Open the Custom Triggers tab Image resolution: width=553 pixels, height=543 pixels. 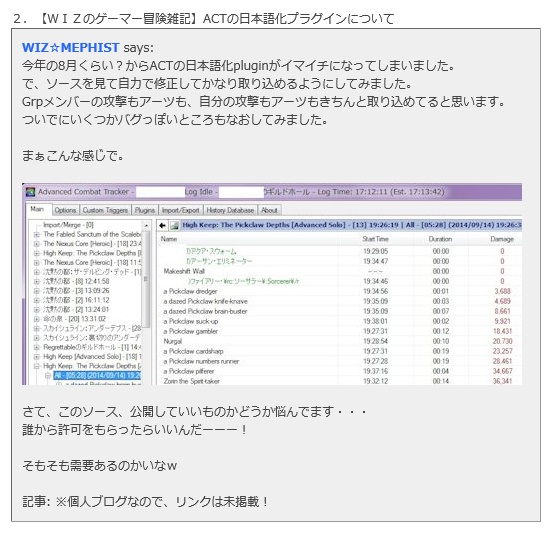pyautogui.click(x=105, y=210)
